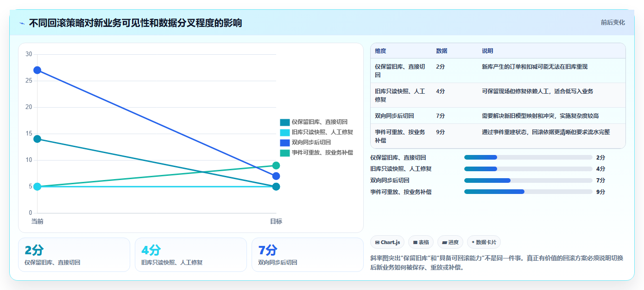Click x-axis label 当前
Viewport: 644px width, 290px height.
(37, 221)
